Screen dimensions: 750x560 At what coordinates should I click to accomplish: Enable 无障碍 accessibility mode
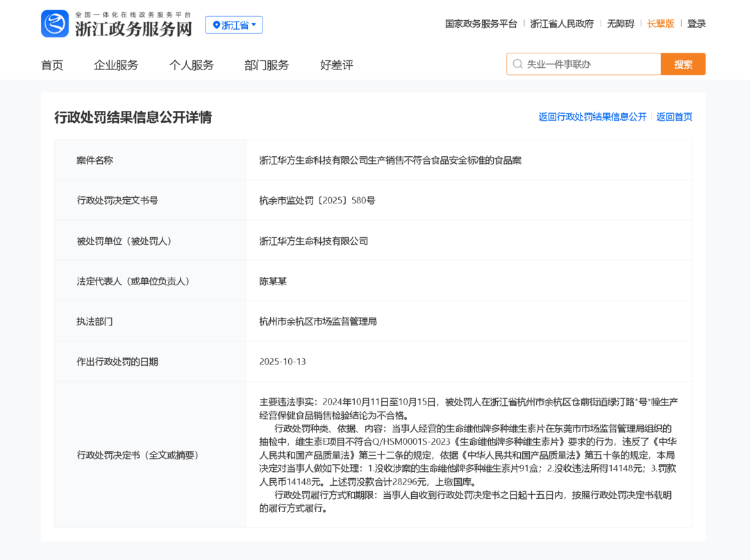[620, 24]
